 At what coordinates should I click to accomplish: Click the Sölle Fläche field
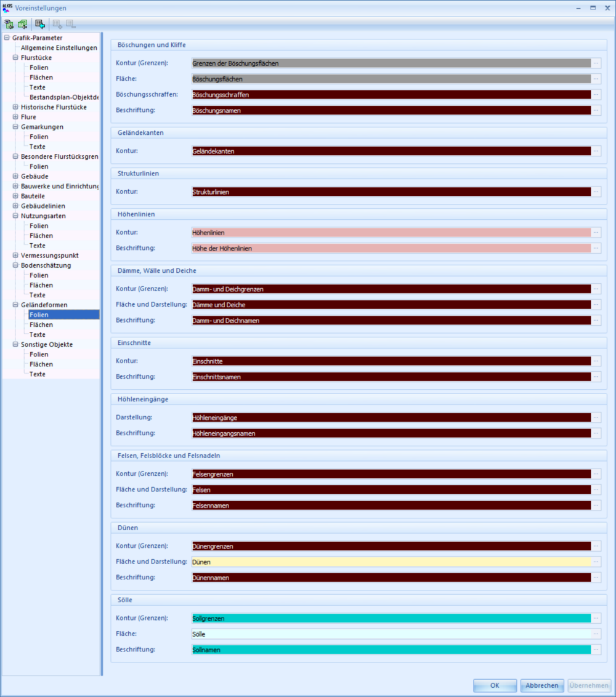point(391,634)
